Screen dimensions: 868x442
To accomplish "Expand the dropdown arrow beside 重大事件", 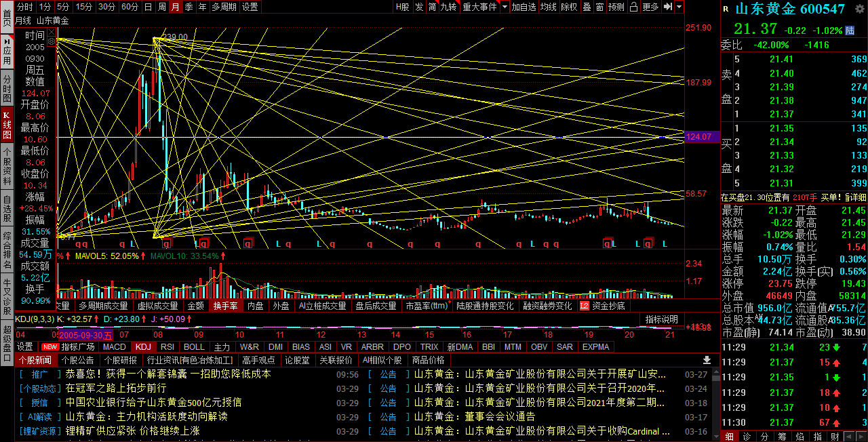I will (x=505, y=7).
